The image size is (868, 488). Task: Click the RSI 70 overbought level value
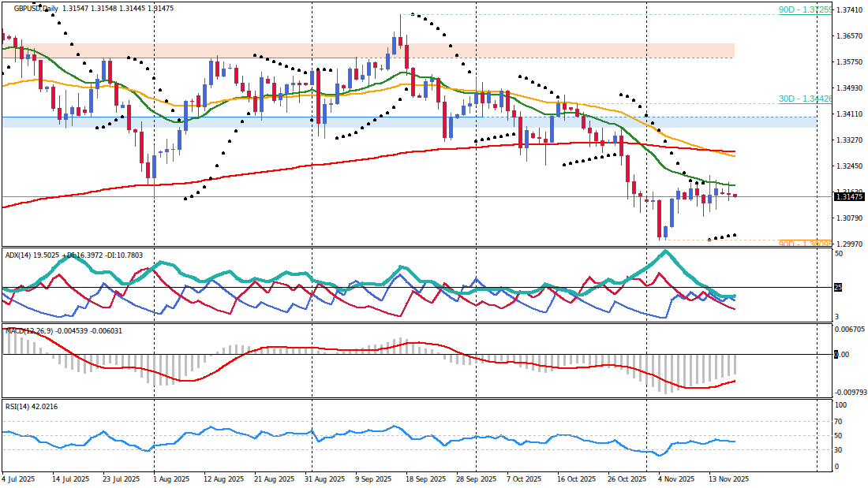[839, 422]
